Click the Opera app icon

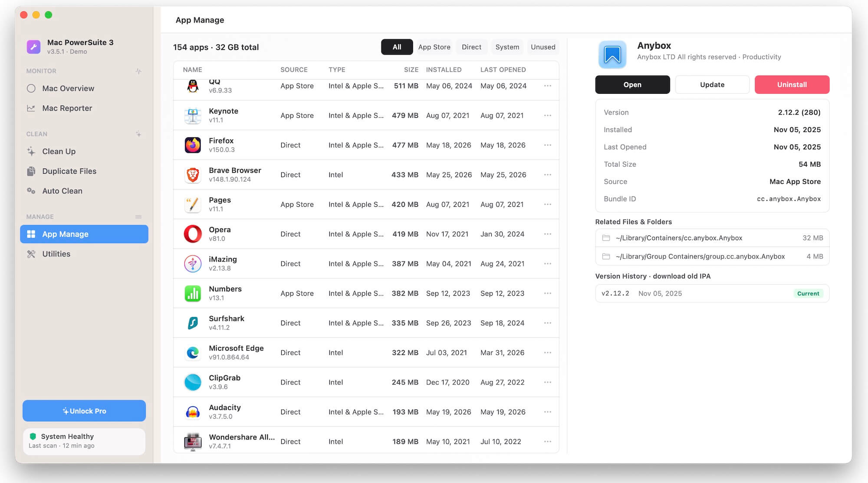coord(193,234)
